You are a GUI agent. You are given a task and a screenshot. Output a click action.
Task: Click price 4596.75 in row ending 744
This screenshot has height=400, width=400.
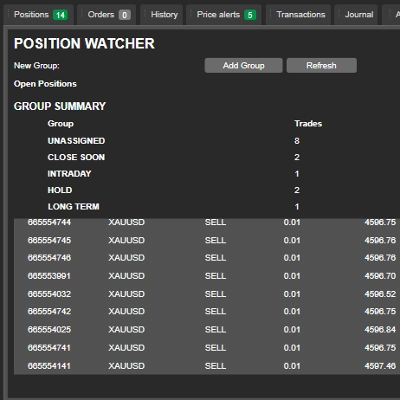380,222
